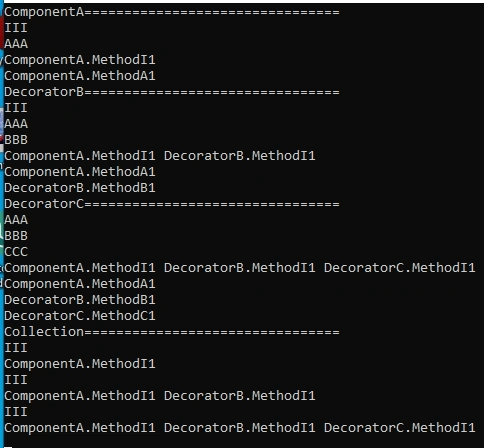
Task: Click the first ComponentA.MethodA1 output line
Action: click(x=80, y=76)
